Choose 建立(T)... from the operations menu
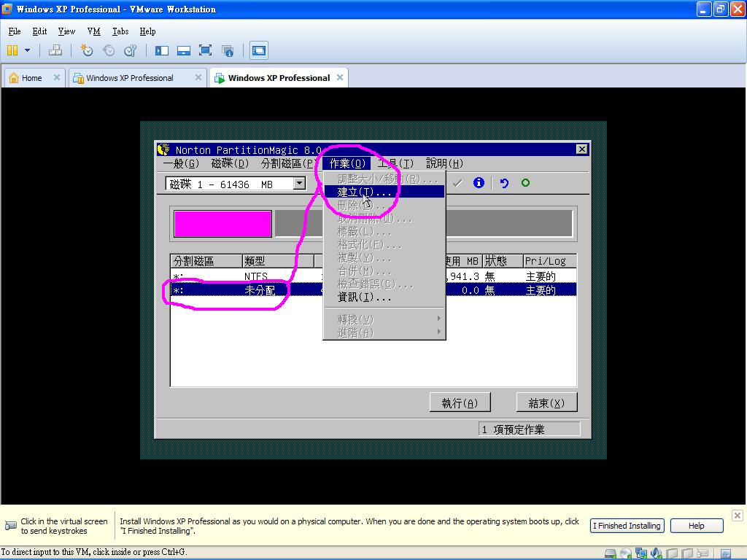The width and height of the screenshot is (747, 560). click(x=384, y=192)
